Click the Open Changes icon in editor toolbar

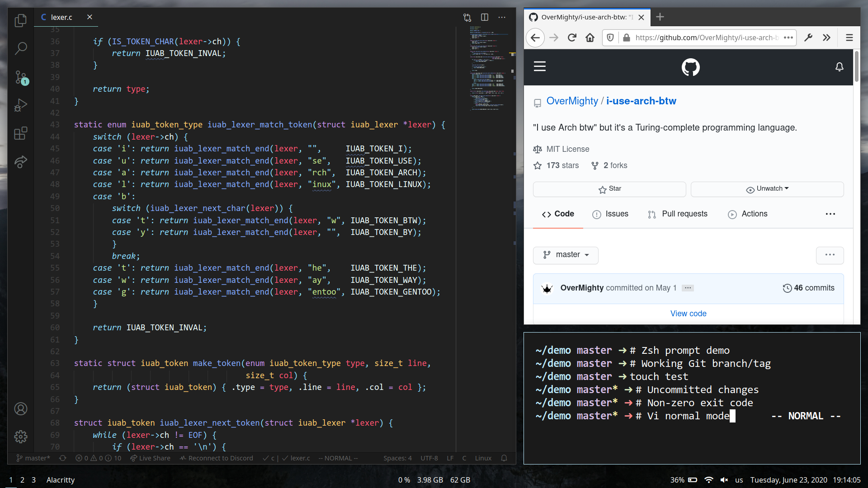[x=467, y=17]
